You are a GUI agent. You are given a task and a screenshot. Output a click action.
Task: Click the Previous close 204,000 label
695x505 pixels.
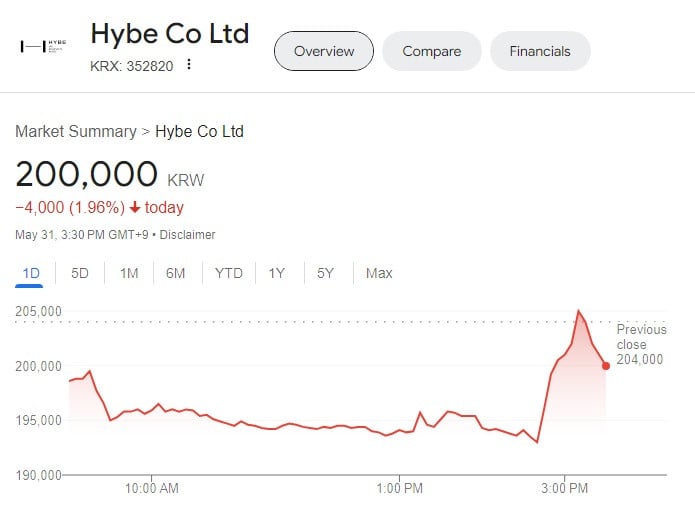(640, 345)
